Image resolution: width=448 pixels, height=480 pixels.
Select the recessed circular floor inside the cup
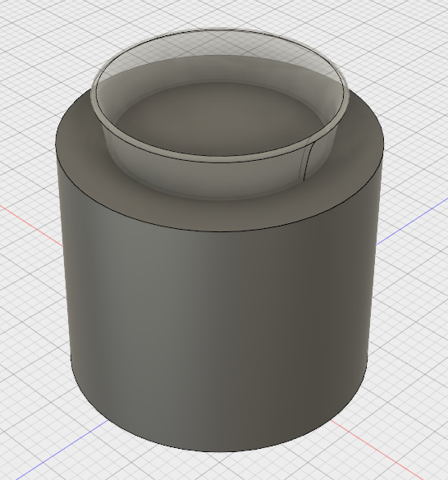(x=219, y=120)
